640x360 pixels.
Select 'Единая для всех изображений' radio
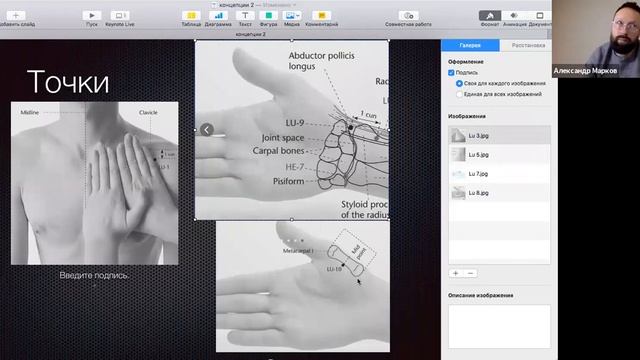coord(459,94)
